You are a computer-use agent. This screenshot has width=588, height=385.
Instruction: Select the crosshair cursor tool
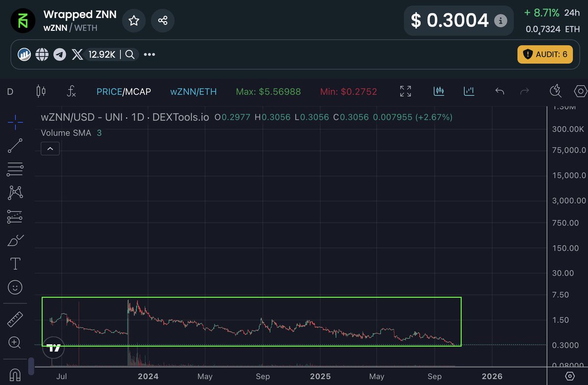[15, 122]
